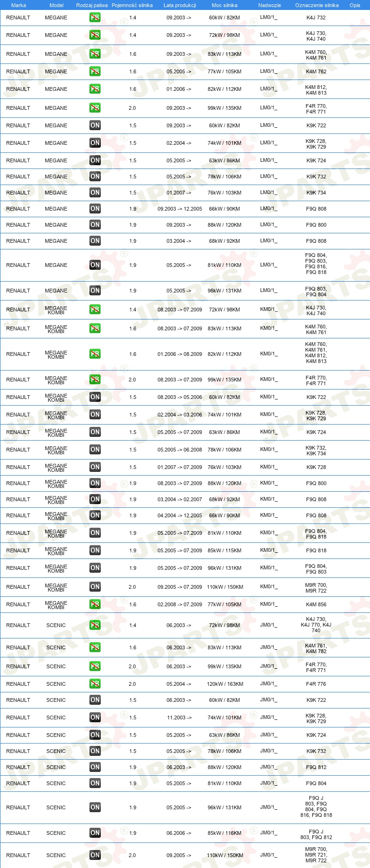Click the Rodzaj paliwa column header
370x868 pixels.
(92, 5)
